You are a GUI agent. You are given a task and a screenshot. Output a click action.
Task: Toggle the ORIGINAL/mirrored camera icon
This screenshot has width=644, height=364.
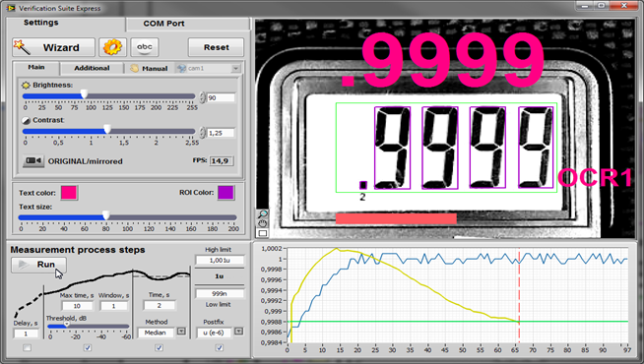click(x=33, y=161)
